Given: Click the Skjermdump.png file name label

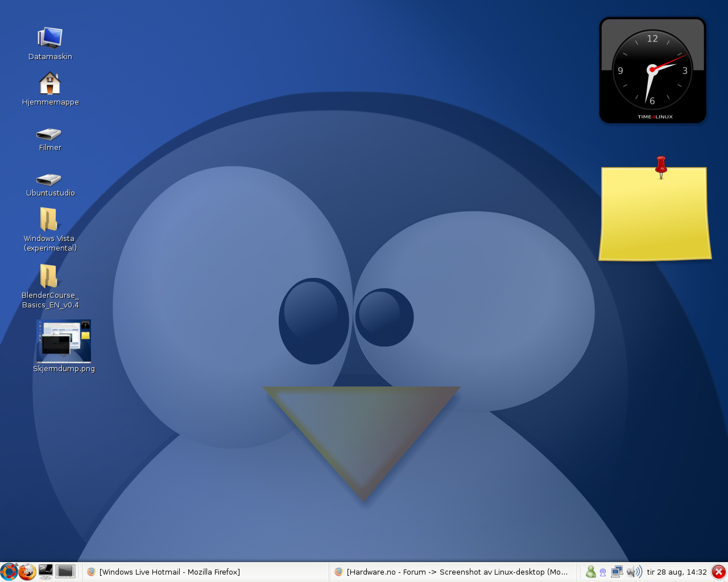Looking at the screenshot, I should [64, 368].
